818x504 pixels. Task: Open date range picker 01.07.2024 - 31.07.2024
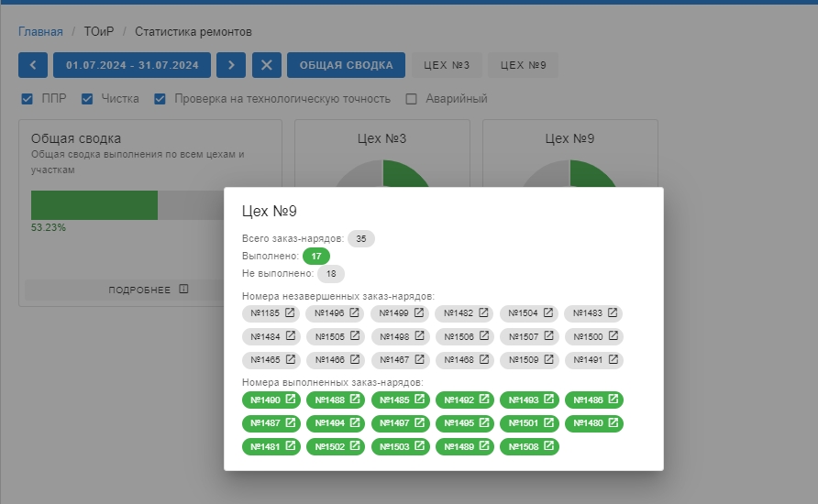pyautogui.click(x=132, y=65)
